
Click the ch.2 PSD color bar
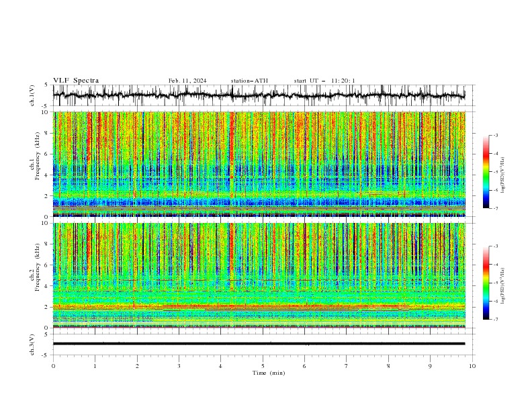coord(486,283)
